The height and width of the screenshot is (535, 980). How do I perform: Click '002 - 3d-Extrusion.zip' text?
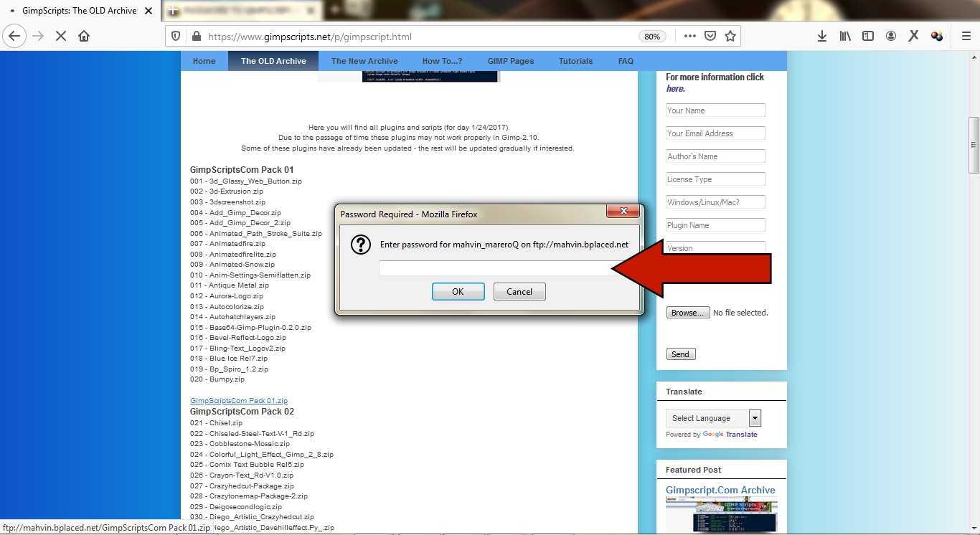tap(227, 191)
